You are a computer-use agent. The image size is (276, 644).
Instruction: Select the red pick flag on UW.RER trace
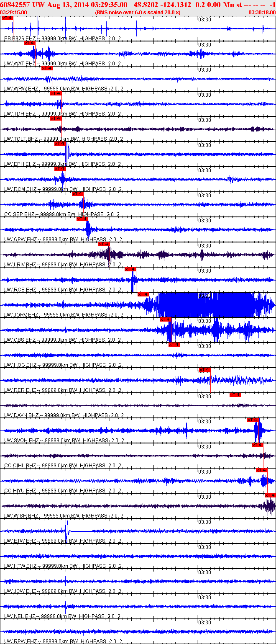tap(204, 369)
